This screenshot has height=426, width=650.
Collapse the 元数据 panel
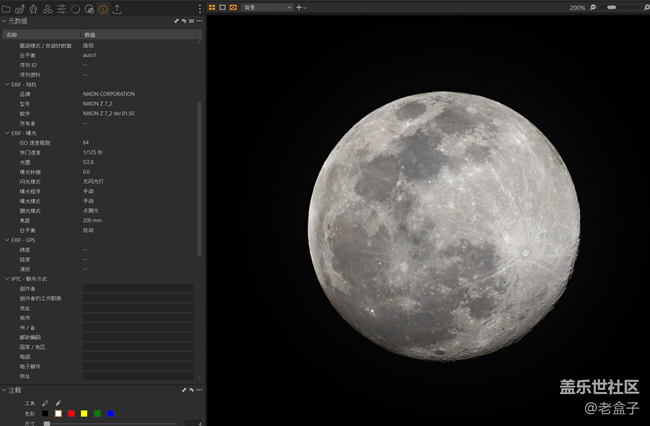(4, 20)
